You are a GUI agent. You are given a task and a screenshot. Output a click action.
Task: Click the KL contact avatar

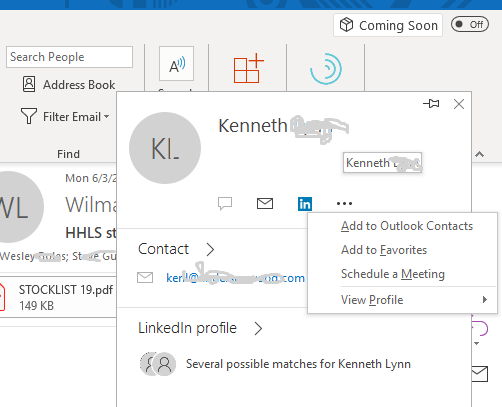click(165, 148)
